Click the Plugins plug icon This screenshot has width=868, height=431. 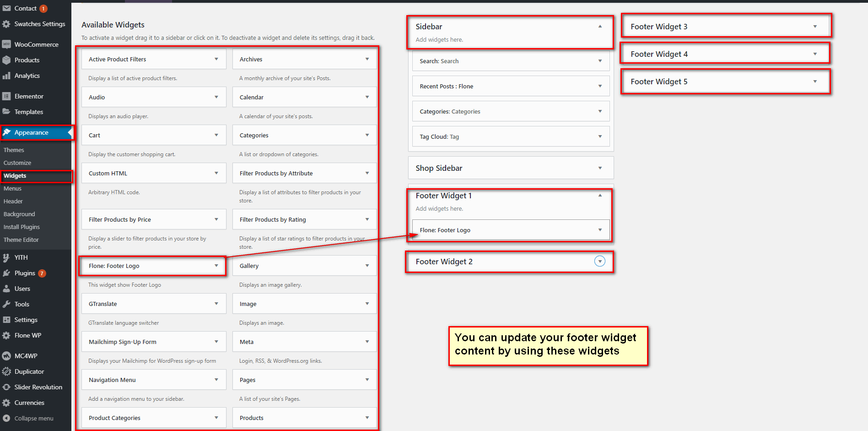pos(6,273)
